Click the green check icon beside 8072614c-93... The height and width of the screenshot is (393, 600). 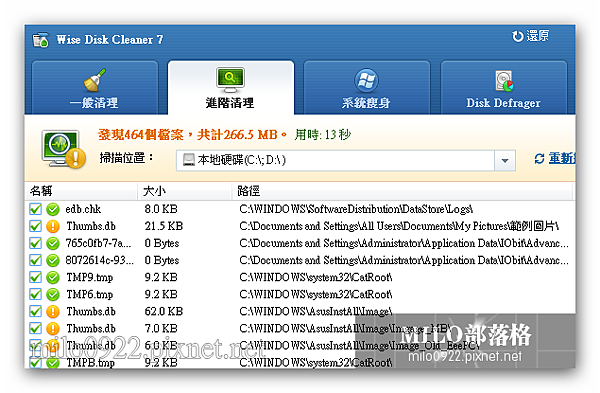coord(53,260)
